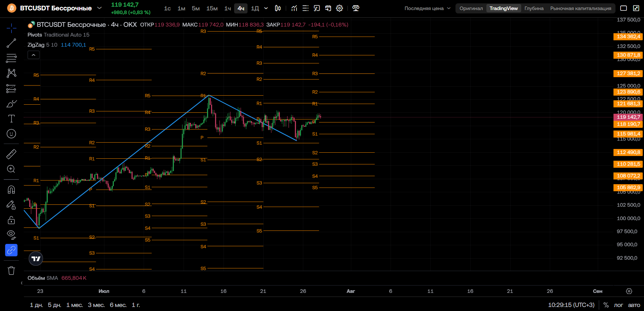644x311 pixels.
Task: Set the chart range to 5 дн.
Action: pyautogui.click(x=55, y=305)
